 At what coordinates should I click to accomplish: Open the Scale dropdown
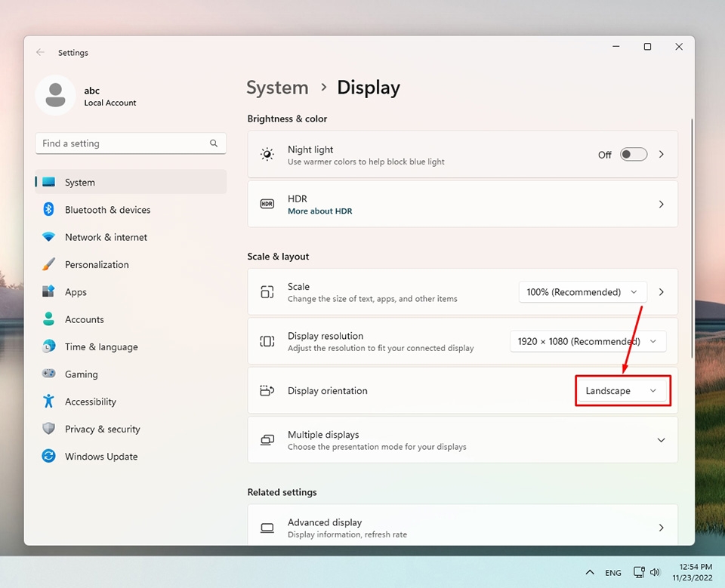click(582, 291)
